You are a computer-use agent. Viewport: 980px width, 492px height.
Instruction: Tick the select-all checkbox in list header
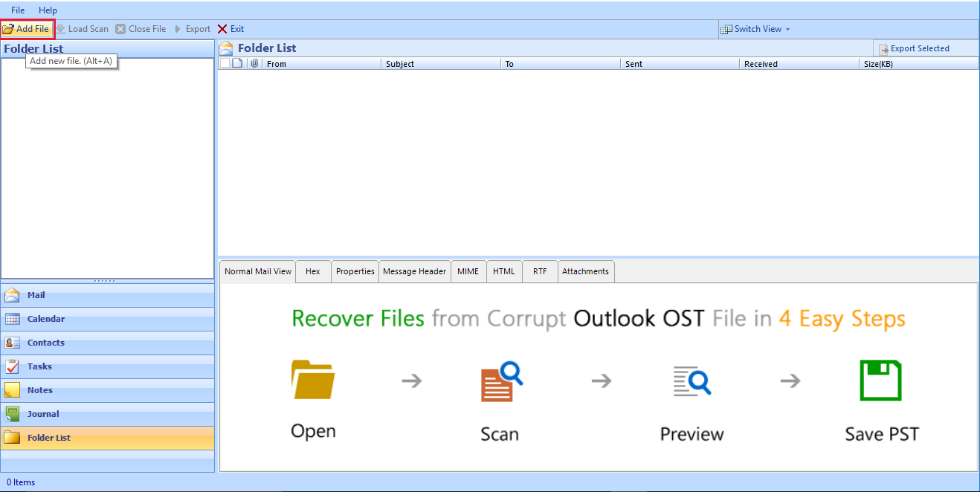(x=225, y=64)
